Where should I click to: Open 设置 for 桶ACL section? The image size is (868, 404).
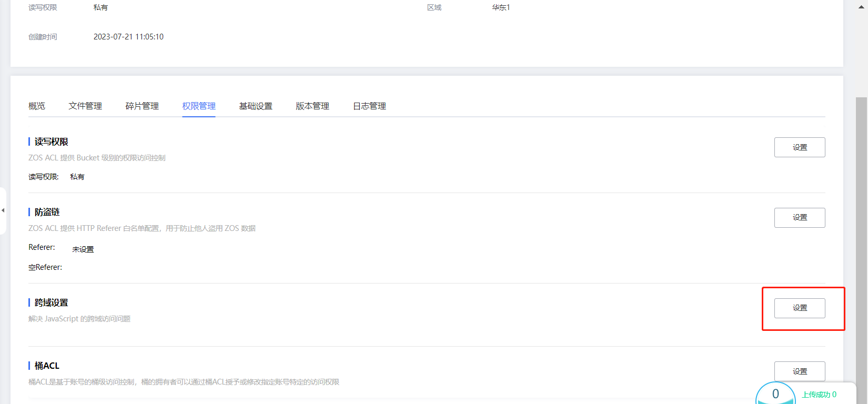(x=799, y=371)
